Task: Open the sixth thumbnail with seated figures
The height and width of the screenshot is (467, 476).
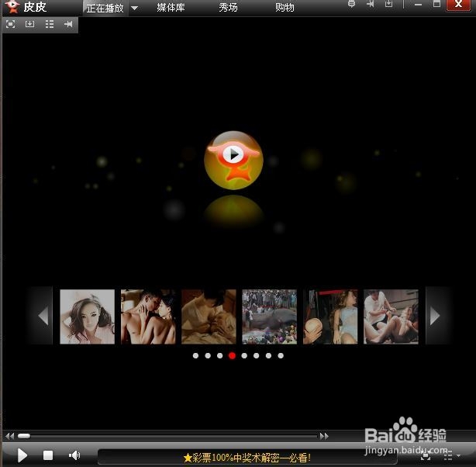Action: 391,317
